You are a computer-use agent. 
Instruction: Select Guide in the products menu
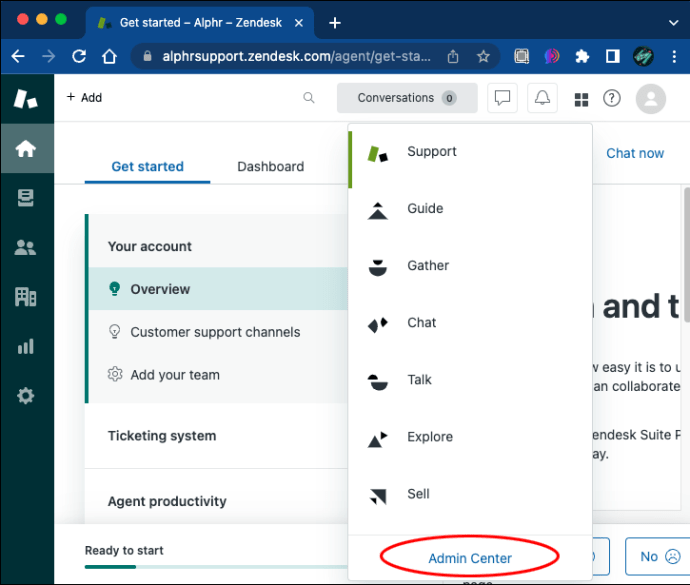(x=470, y=209)
